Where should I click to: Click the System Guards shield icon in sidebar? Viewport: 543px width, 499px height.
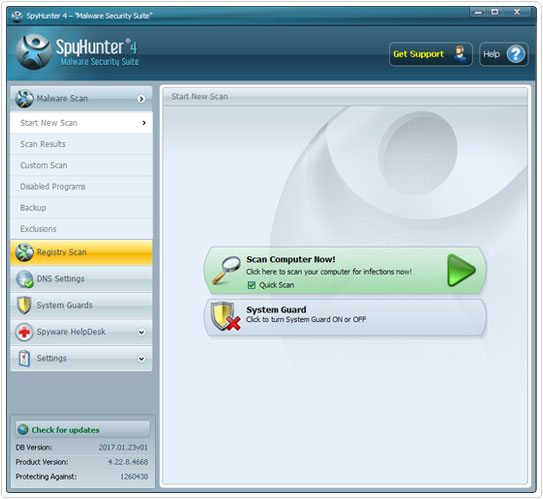(x=24, y=305)
